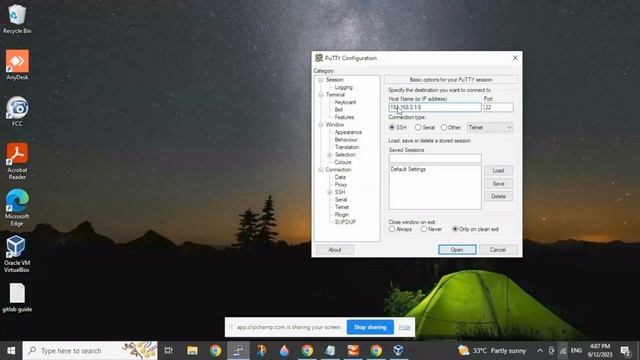
Task: Click the ENG language indicator
Action: pos(576,351)
